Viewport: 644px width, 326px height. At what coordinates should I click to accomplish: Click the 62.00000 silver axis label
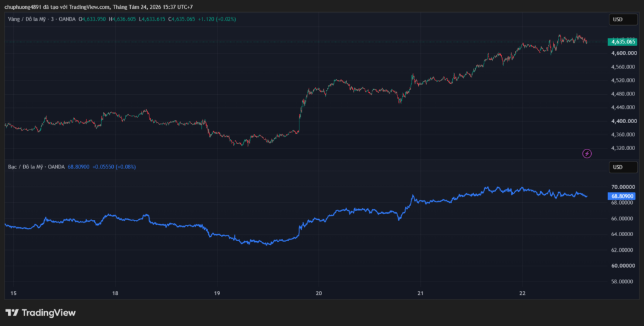tap(623, 250)
